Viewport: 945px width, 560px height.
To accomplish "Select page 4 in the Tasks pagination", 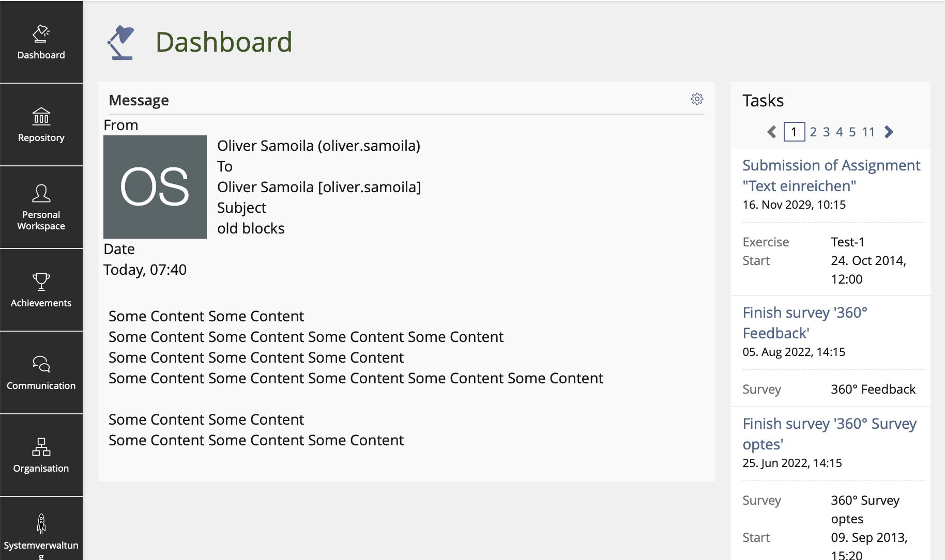I will tap(839, 132).
